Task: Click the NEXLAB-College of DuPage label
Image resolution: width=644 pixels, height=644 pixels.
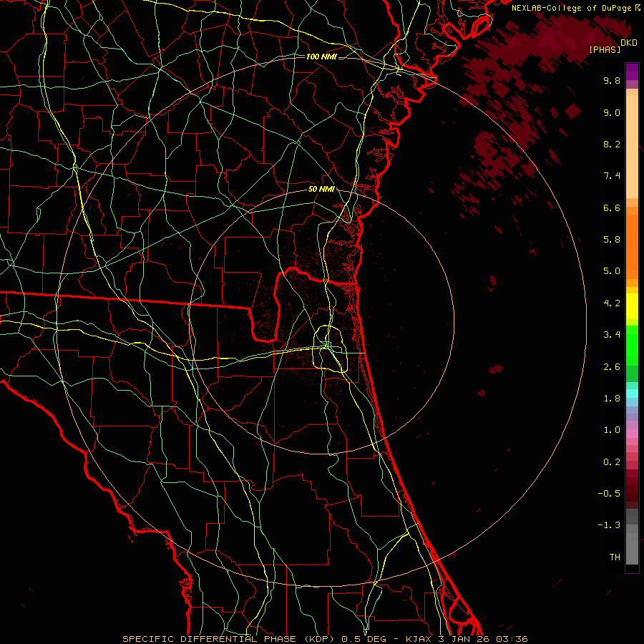Action: pyautogui.click(x=572, y=8)
